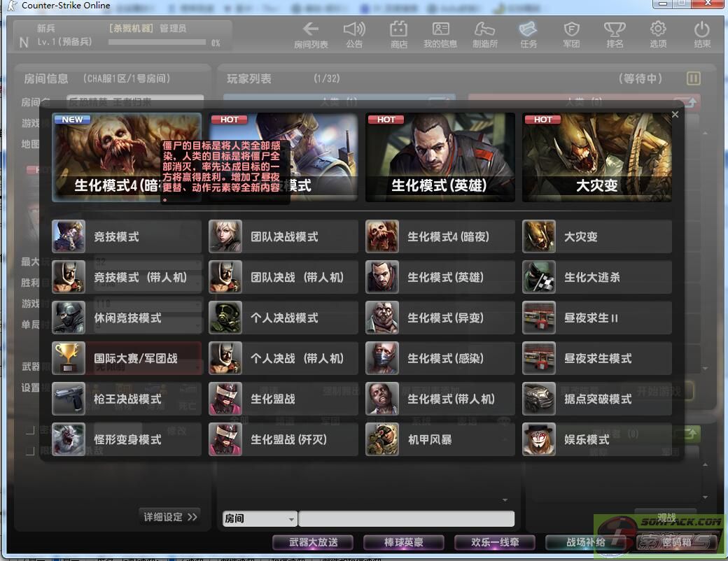Viewport: 728px width, 561px height.
Task: Open the in-game Shop (商店)
Action: click(399, 34)
